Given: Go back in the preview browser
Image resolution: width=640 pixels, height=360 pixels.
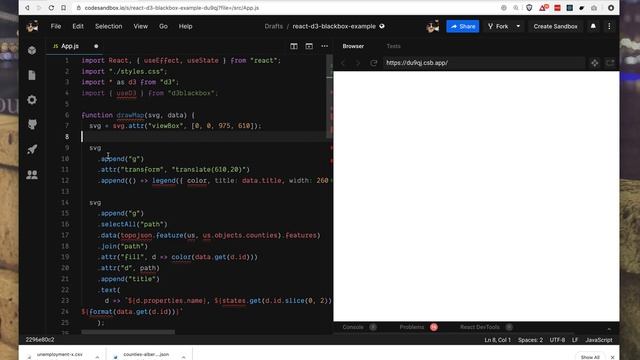Looking at the screenshot, I should tap(343, 63).
